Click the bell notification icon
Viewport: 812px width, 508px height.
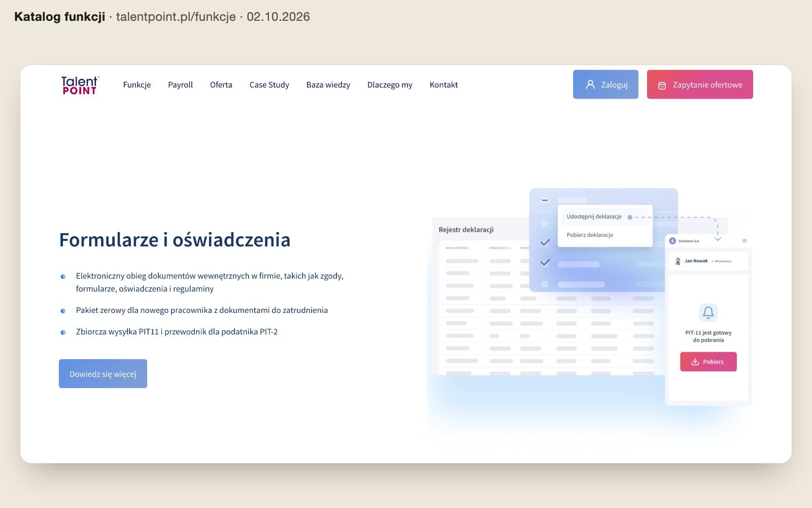(x=708, y=312)
